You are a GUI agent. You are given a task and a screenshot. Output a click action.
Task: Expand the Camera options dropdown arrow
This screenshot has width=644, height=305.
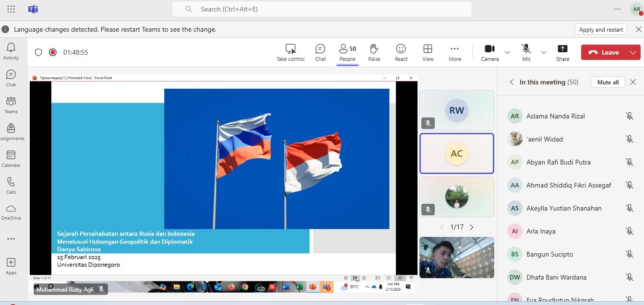pyautogui.click(x=507, y=52)
